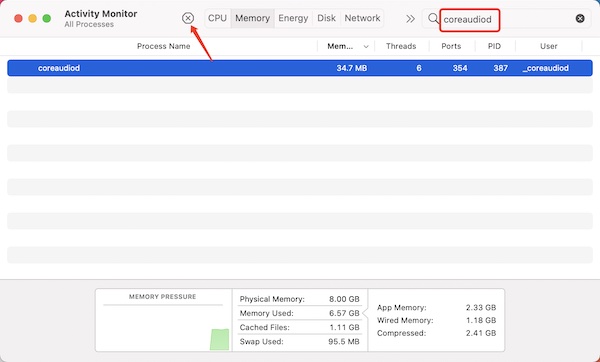600x362 pixels.
Task: Sort by the Threads column header
Action: tap(401, 46)
